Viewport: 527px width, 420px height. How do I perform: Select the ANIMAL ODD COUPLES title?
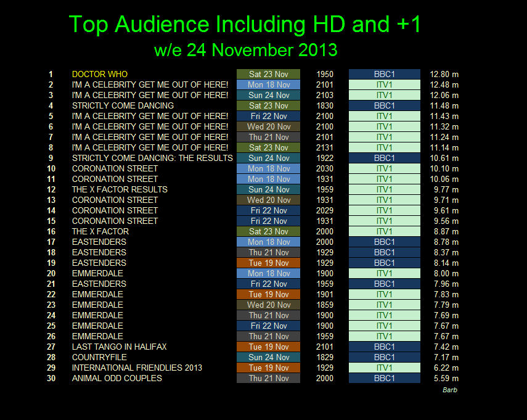coord(117,378)
